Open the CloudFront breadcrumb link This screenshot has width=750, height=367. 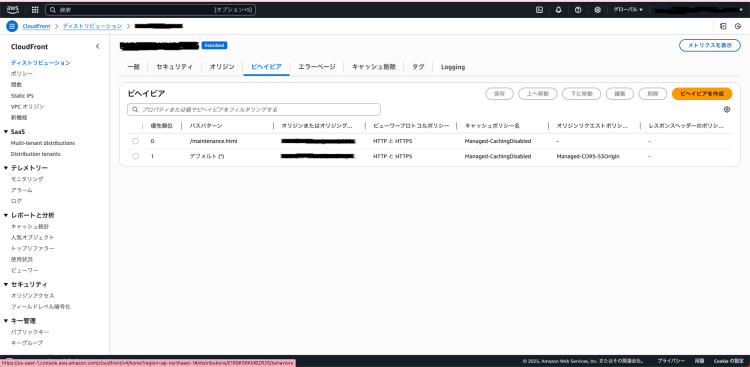pyautogui.click(x=36, y=26)
